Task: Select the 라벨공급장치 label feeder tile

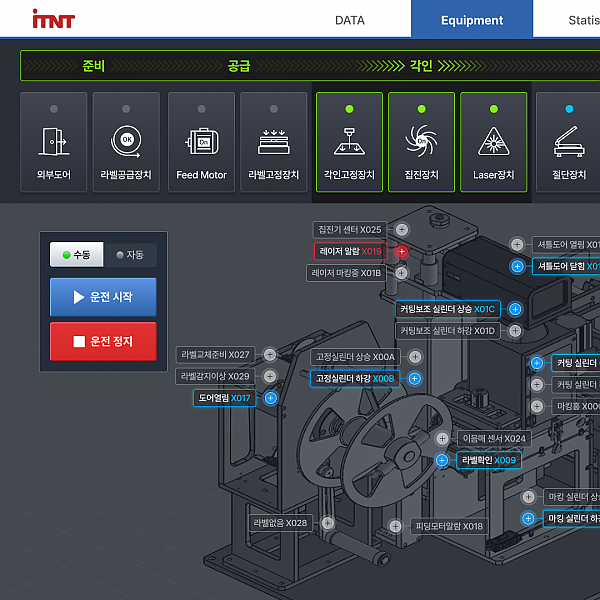Action: pos(126,142)
